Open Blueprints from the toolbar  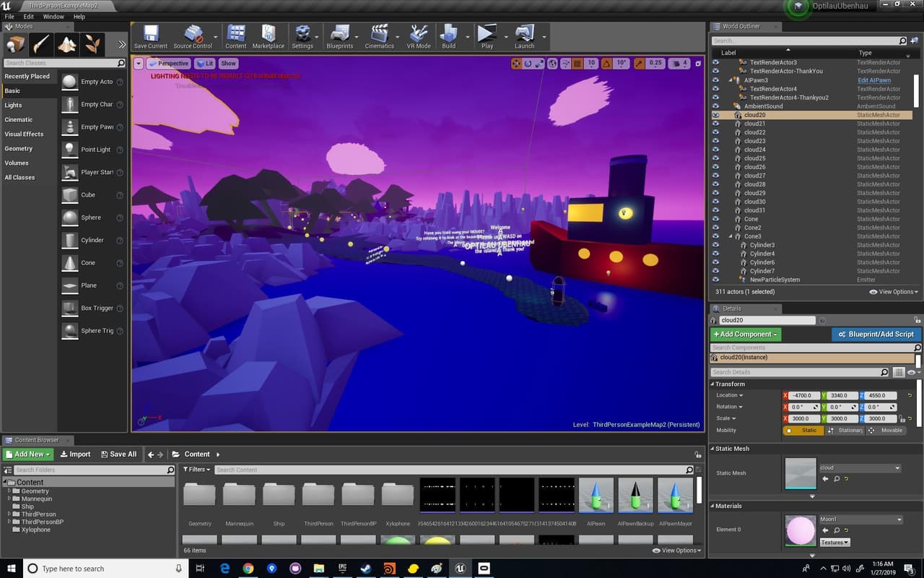(x=339, y=36)
